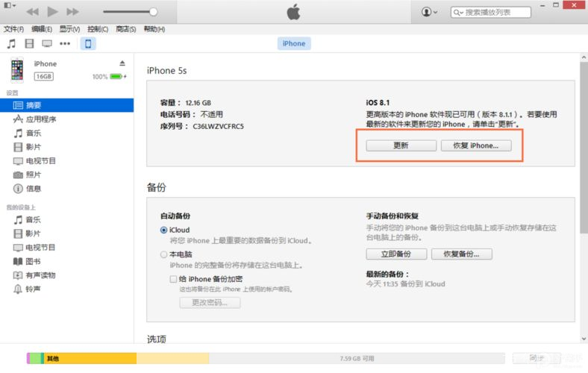Click the 更新 button
This screenshot has height=373, width=588.
pos(401,145)
